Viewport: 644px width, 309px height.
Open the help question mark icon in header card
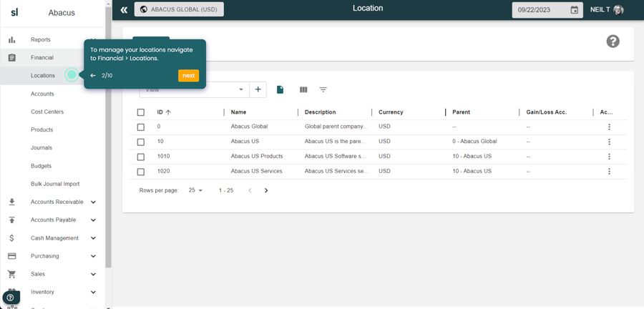613,41
